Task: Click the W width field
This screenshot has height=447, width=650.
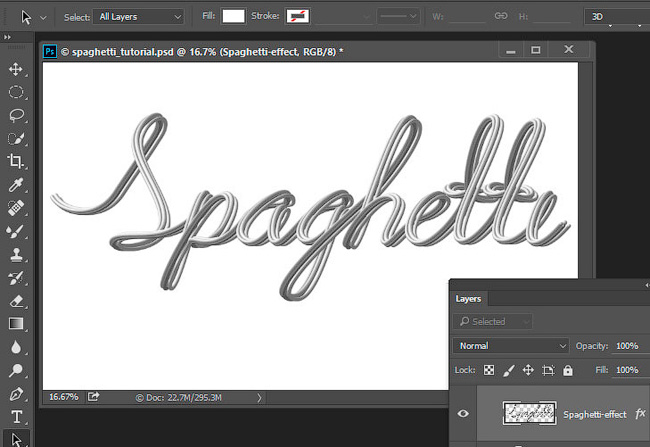Action: [x=467, y=17]
